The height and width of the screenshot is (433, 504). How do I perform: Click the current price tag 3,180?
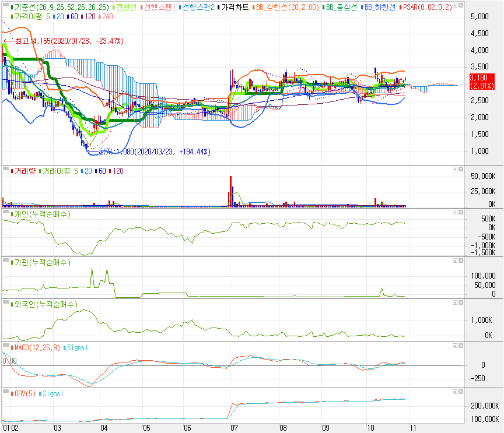point(482,82)
